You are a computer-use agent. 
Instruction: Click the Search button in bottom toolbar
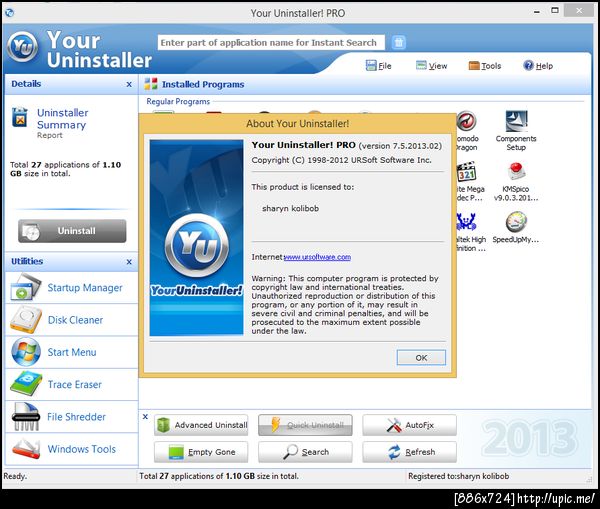click(305, 452)
